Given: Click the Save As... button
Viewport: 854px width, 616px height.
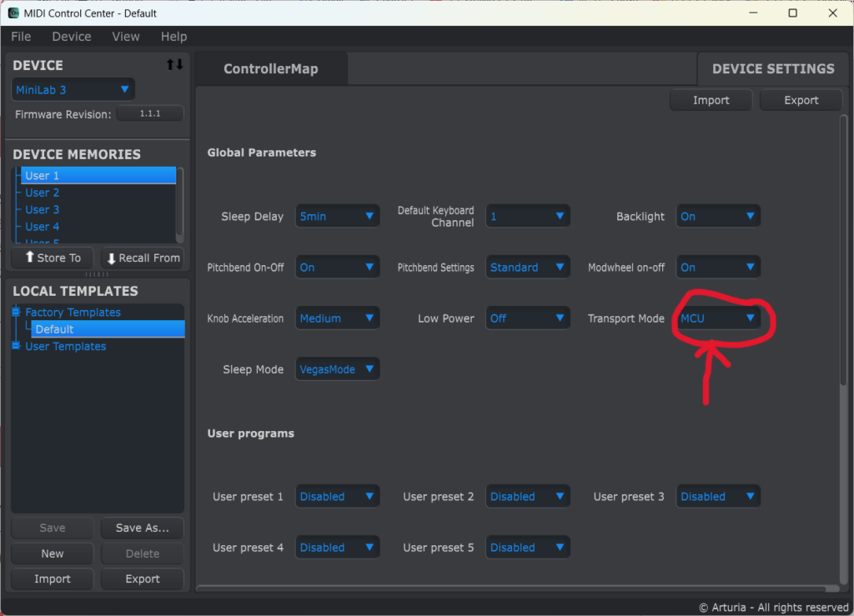Looking at the screenshot, I should [x=143, y=528].
